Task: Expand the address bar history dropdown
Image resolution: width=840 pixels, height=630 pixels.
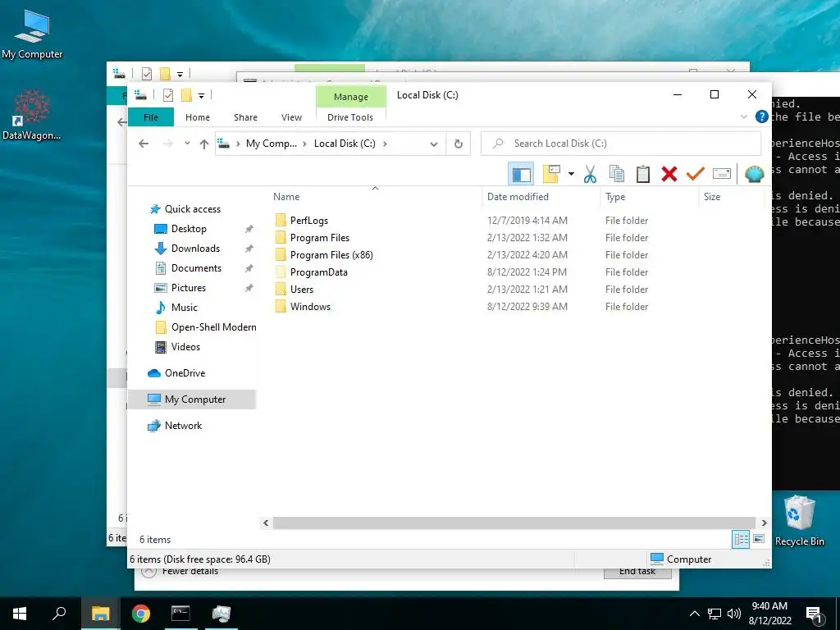Action: tap(434, 144)
